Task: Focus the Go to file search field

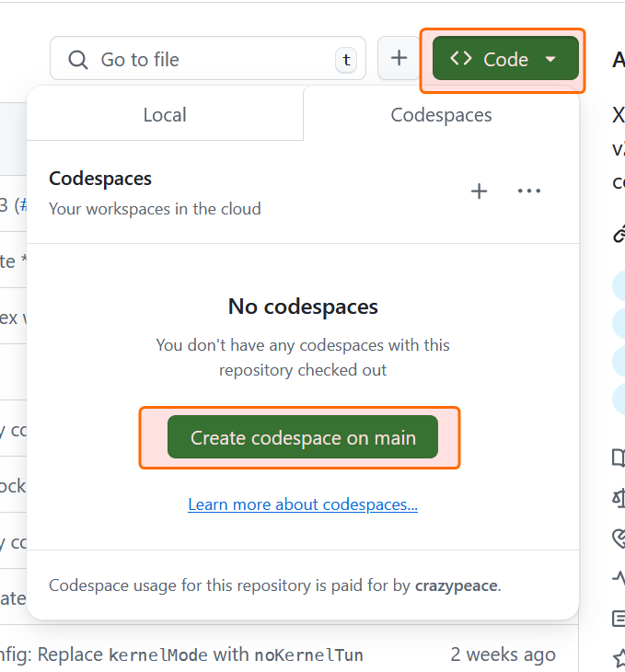Action: click(212, 60)
